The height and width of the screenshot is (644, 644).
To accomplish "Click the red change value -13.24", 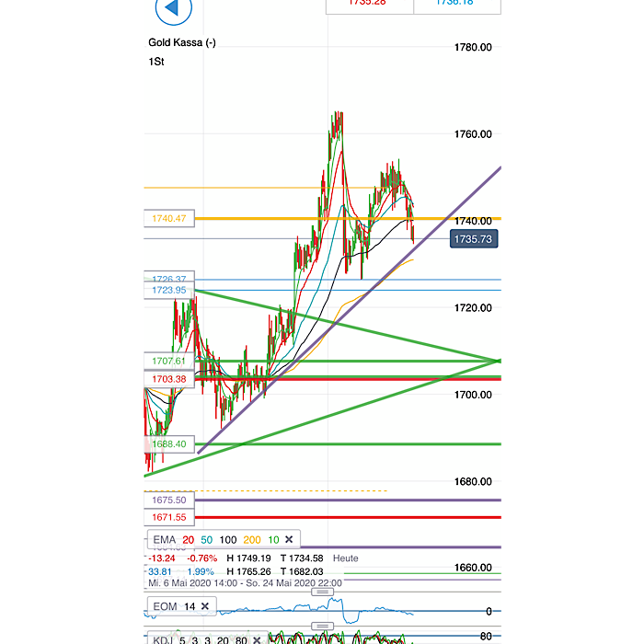I will click(x=161, y=558).
